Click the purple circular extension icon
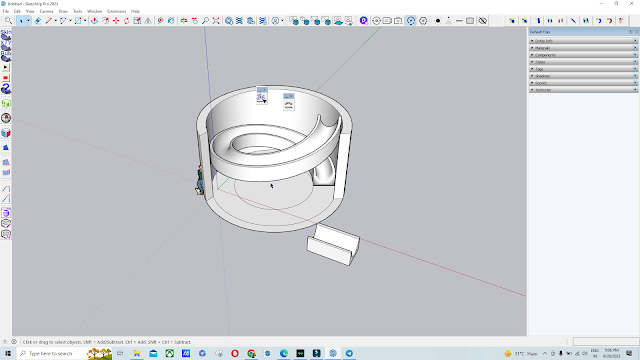The height and width of the screenshot is (360, 640). tap(364, 20)
